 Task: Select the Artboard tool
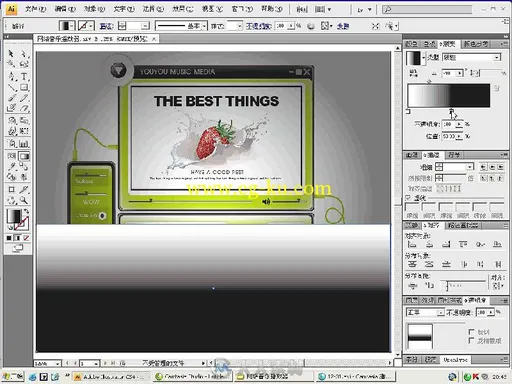point(11,189)
